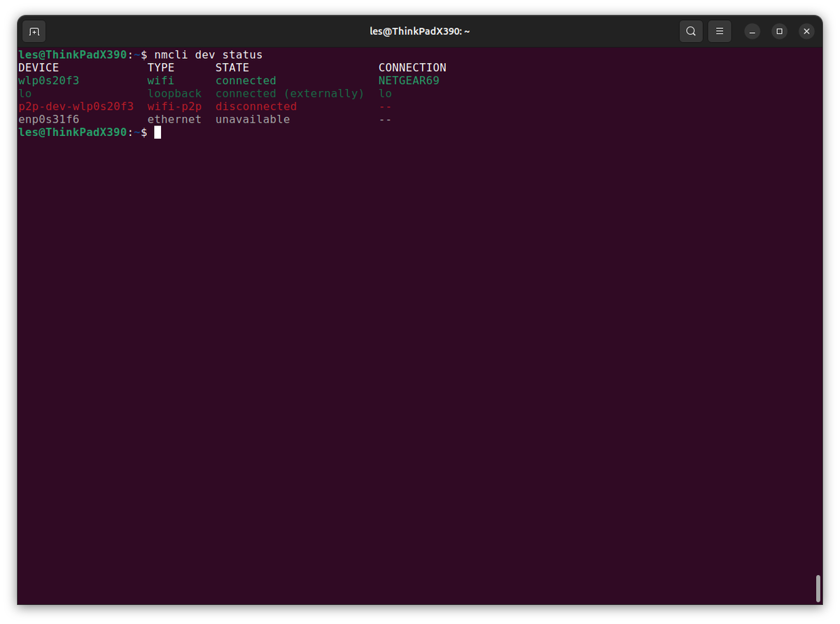The image size is (840, 624).
Task: Maximize the terminal window
Action: pyautogui.click(x=778, y=31)
